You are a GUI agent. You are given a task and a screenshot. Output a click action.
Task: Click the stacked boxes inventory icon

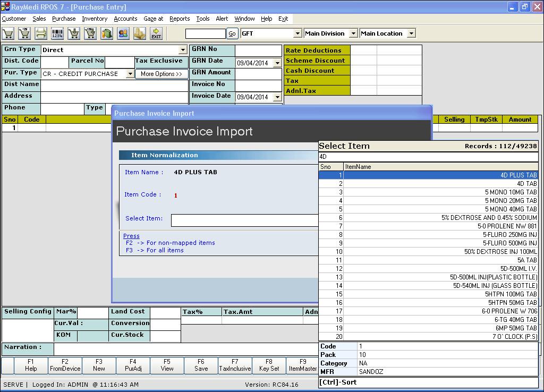[x=140, y=33]
